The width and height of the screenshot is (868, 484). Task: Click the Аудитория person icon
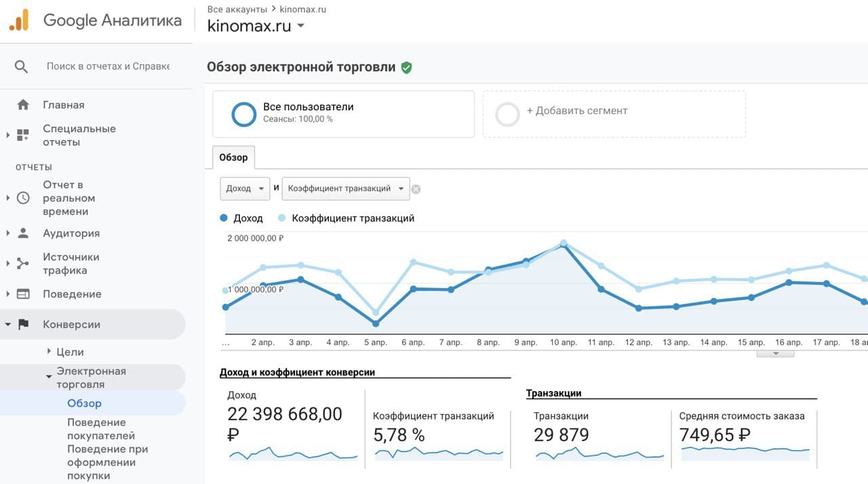(23, 233)
